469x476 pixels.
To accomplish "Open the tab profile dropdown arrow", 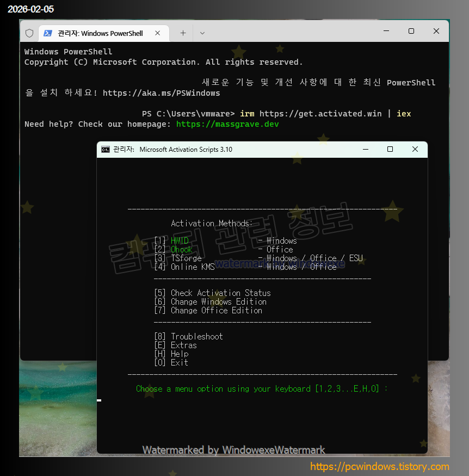I will coord(202,33).
